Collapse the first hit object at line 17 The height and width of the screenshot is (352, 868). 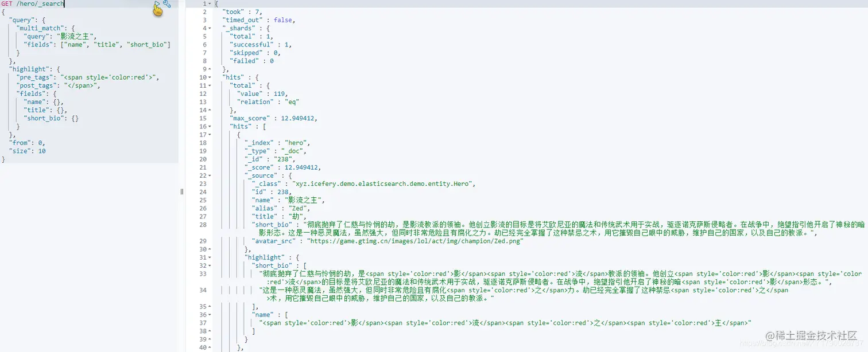210,135
